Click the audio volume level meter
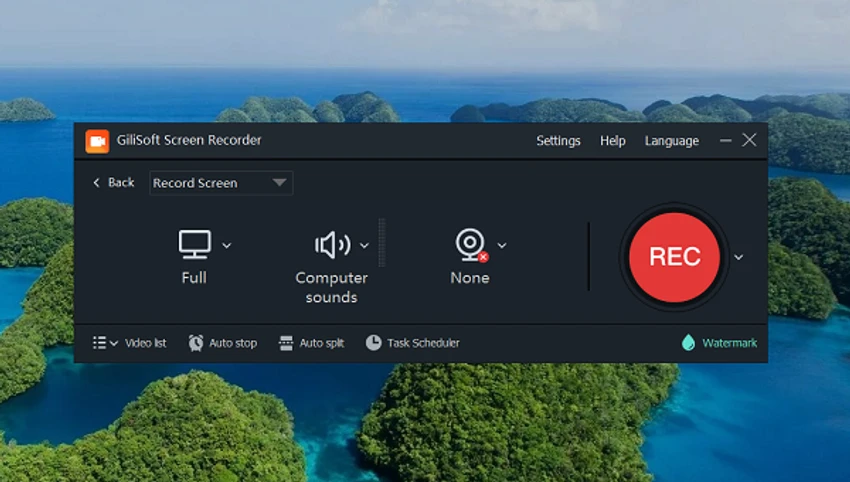Image resolution: width=850 pixels, height=482 pixels. click(x=382, y=242)
